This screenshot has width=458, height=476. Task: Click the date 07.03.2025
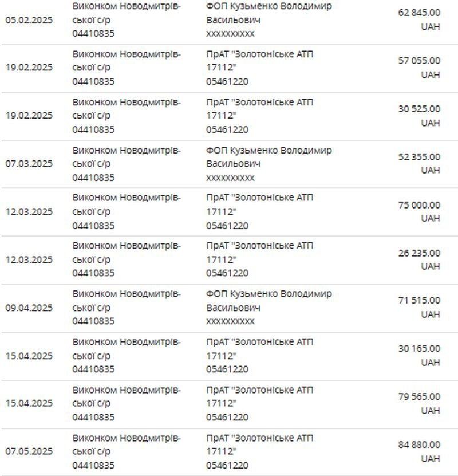29,163
